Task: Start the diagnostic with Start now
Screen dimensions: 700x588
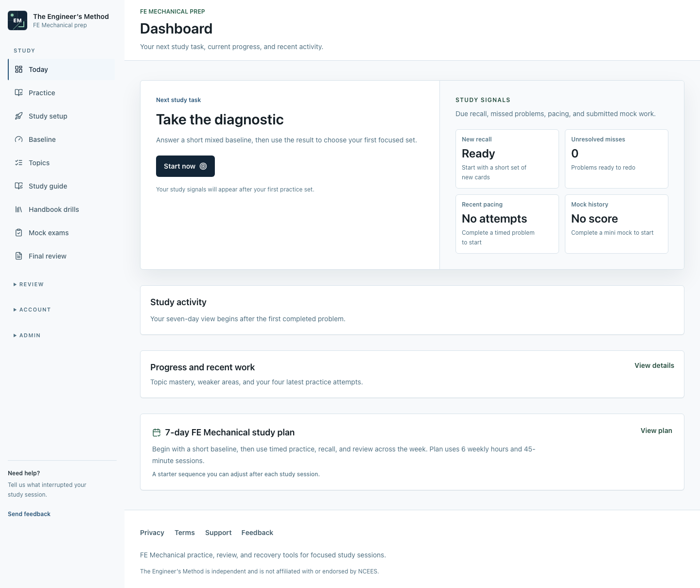Action: point(185,166)
